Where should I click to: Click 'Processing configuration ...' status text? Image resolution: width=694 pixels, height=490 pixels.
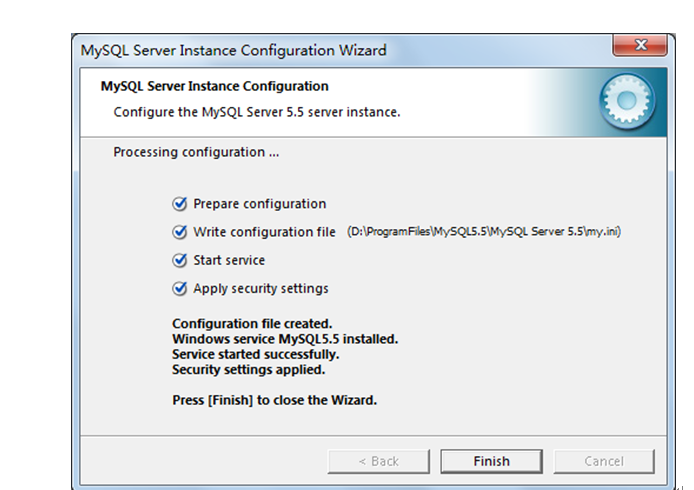point(196,152)
